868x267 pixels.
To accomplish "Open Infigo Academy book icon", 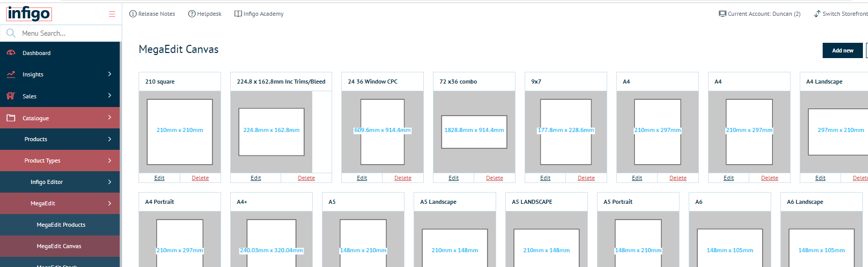I will tap(238, 14).
